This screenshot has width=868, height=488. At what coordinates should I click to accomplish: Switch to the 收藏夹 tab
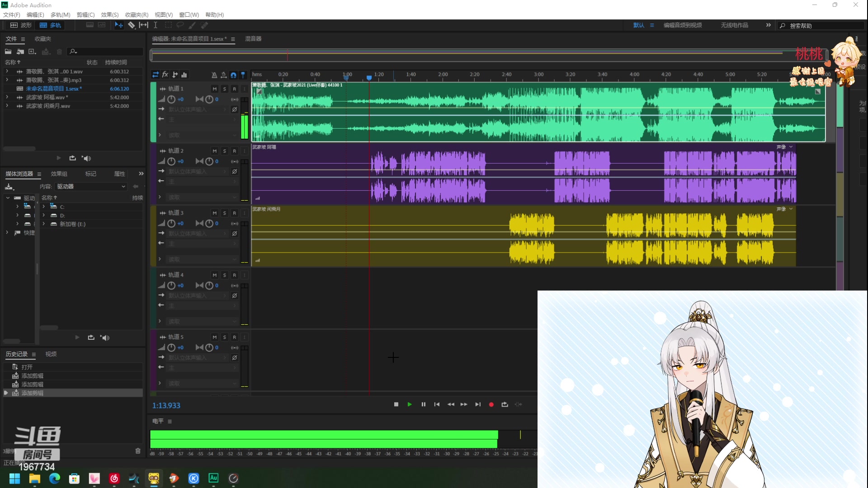tap(43, 39)
